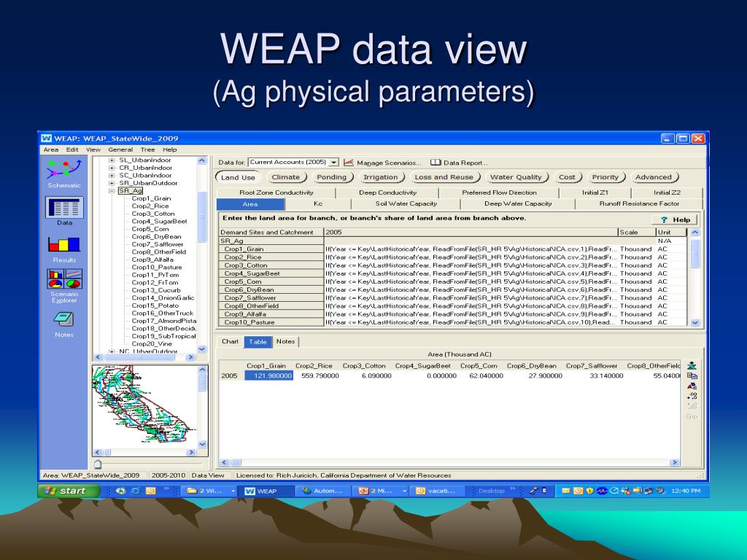
Task: Collapse the SR_Ag tree branch
Action: (x=112, y=191)
